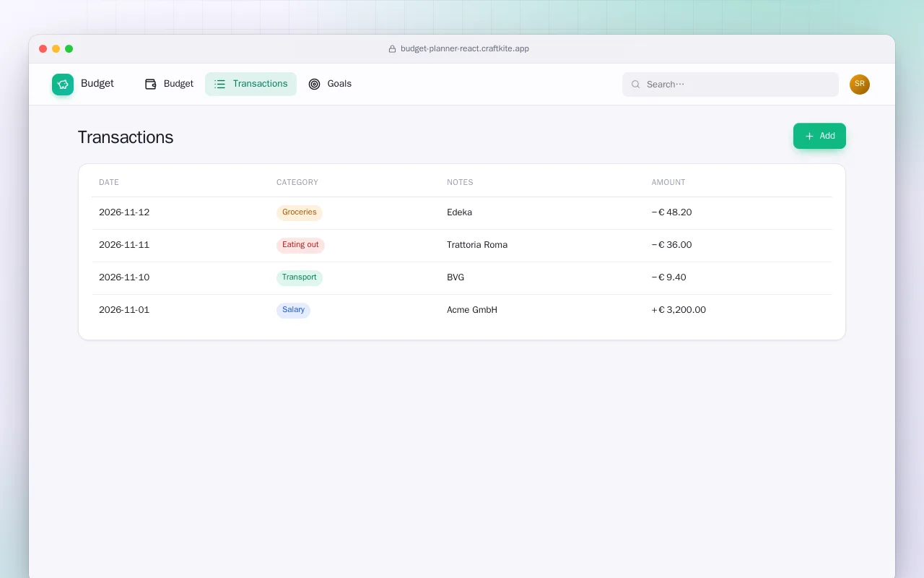The image size is (924, 578).
Task: Select the date 2026-11-12
Action: pos(124,212)
